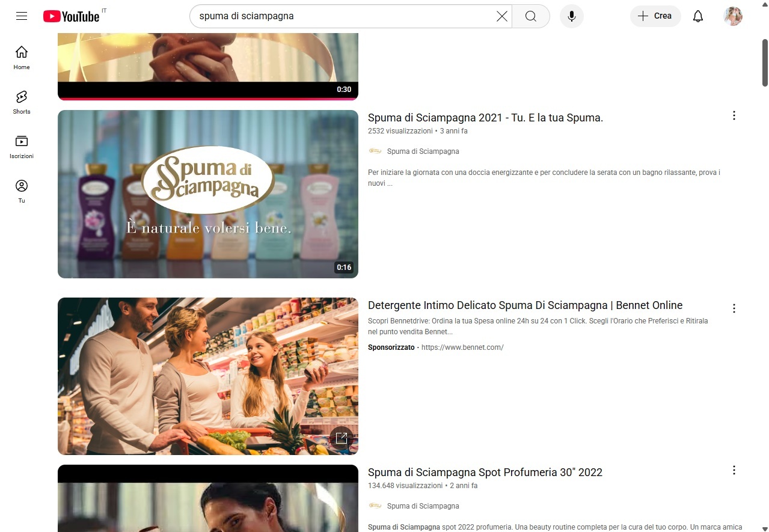Click the supermarket family Bennet ad thumbnail
Viewport: 769px width, 532px height.
208,376
